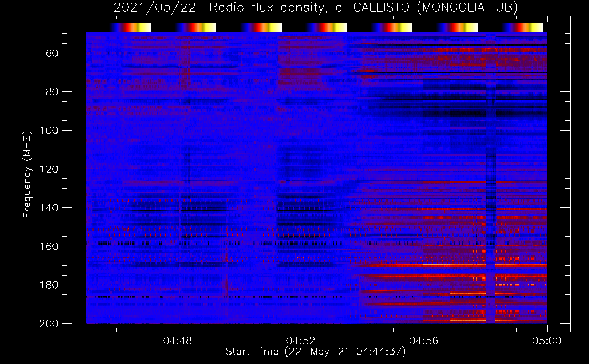This screenshot has height=364, width=589.
Task: Click the 160 frequency tick label
Action: point(49,246)
